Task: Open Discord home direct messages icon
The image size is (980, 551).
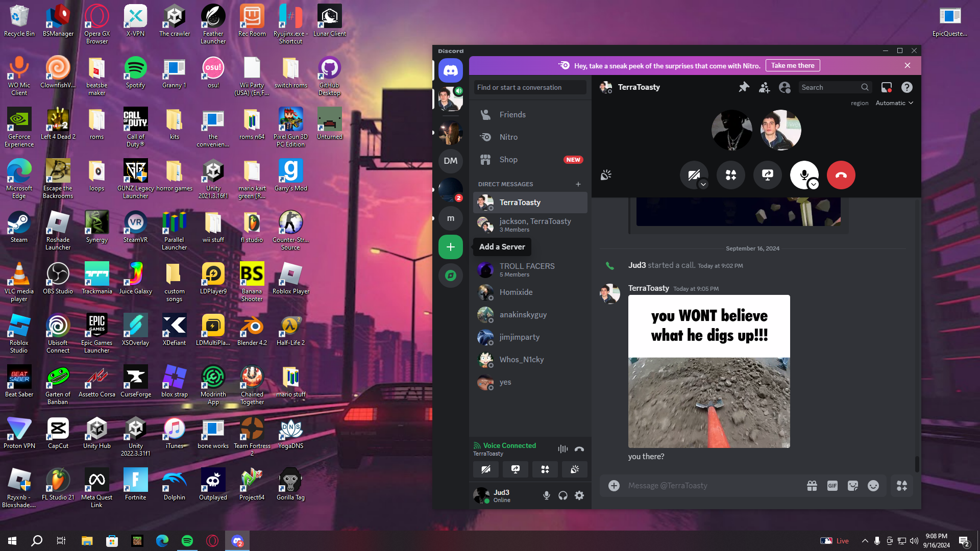Action: click(450, 70)
